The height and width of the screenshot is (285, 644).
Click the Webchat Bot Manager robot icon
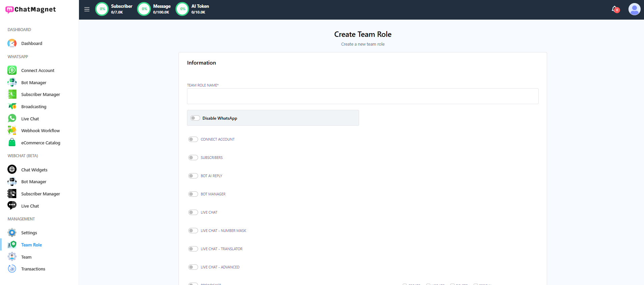(12, 182)
